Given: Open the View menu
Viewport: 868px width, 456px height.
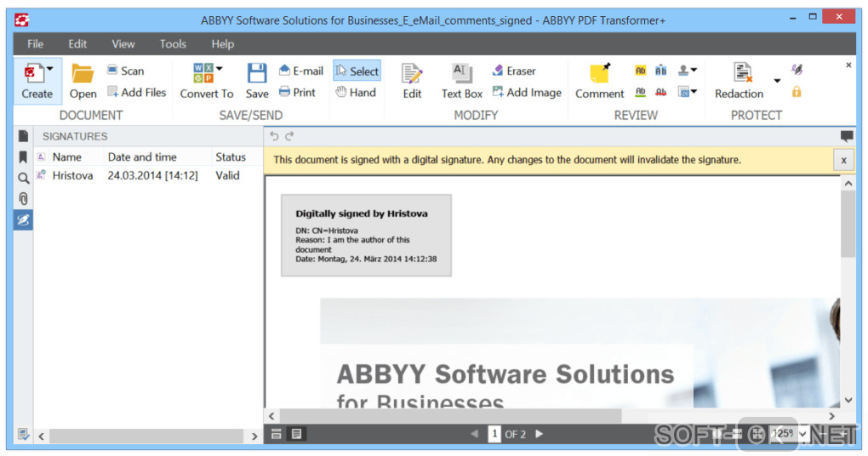Looking at the screenshot, I should [x=123, y=43].
